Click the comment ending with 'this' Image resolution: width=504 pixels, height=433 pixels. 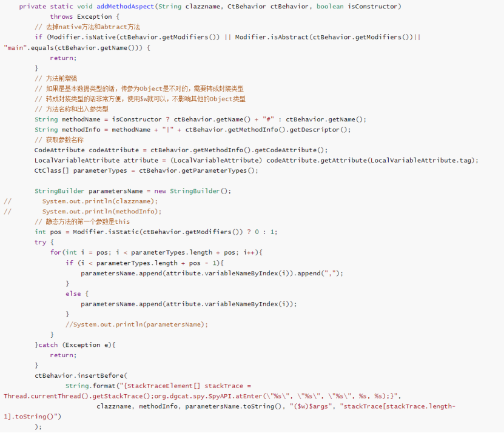tap(82, 222)
